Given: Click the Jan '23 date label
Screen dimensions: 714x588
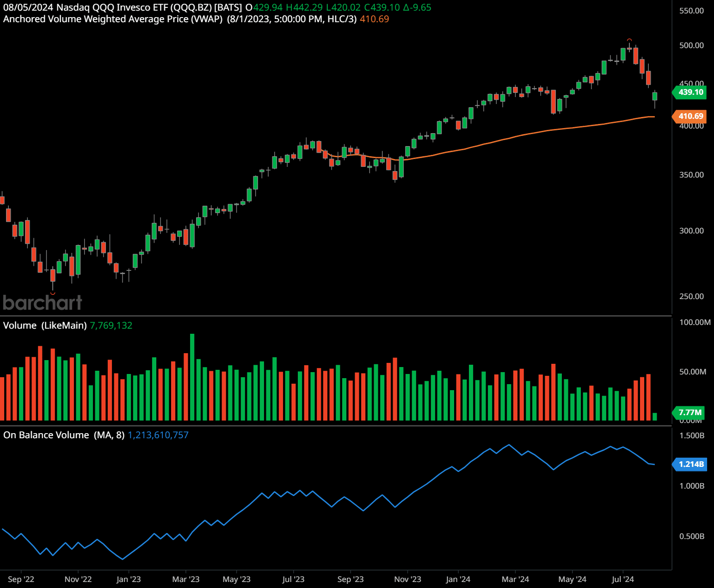Looking at the screenshot, I should tap(129, 579).
